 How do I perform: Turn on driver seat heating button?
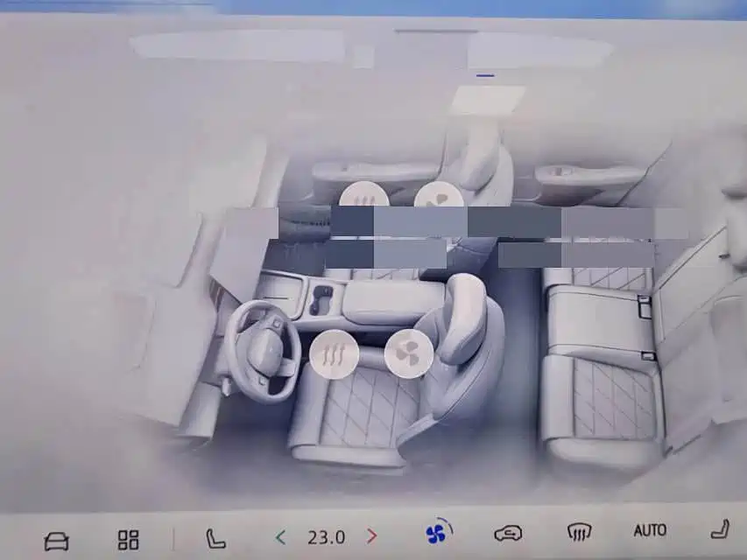tap(333, 354)
